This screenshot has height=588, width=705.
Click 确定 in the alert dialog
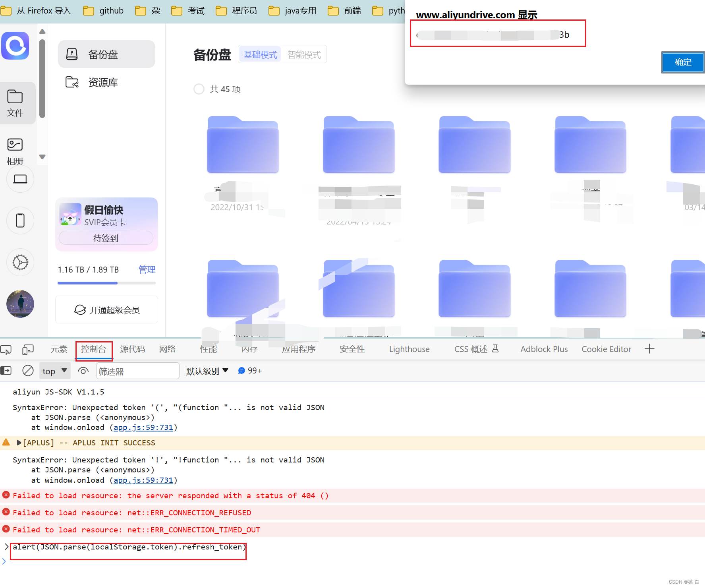click(683, 62)
